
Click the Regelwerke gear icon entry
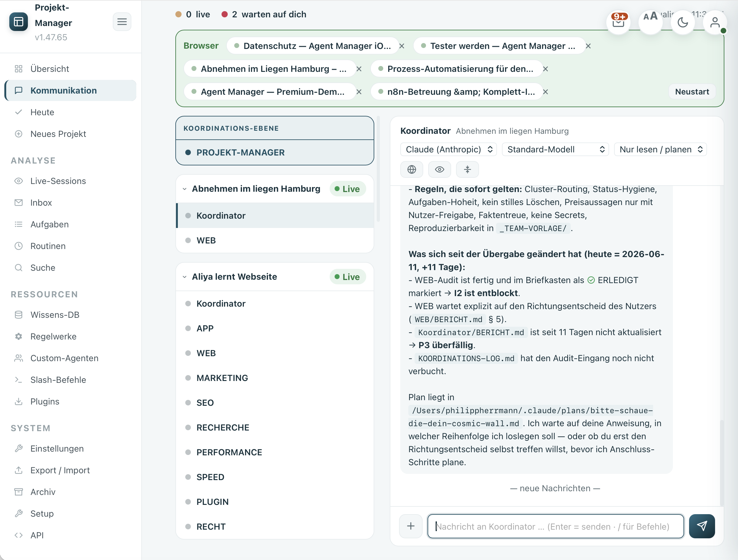click(71, 336)
